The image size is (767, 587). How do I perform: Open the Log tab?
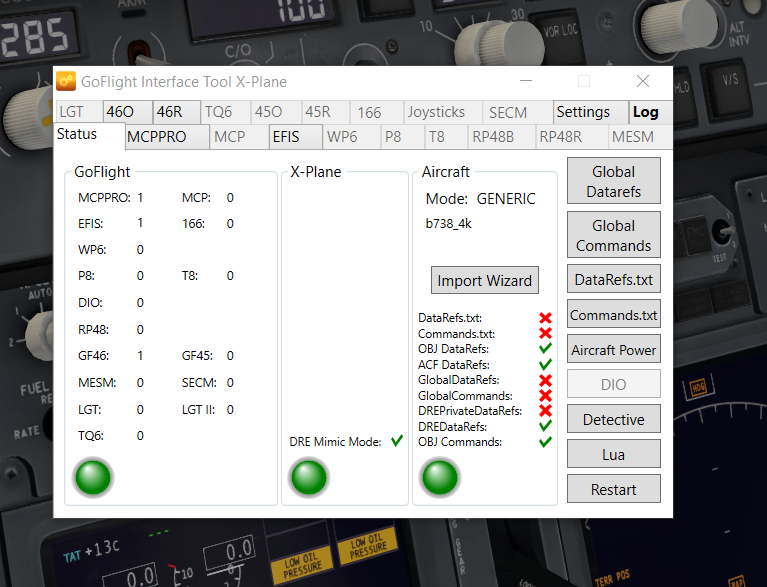[645, 112]
